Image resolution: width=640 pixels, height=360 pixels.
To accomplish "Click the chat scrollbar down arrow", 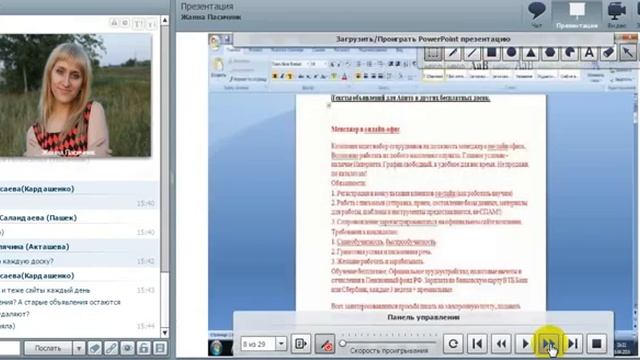I will pyautogui.click(x=165, y=332).
